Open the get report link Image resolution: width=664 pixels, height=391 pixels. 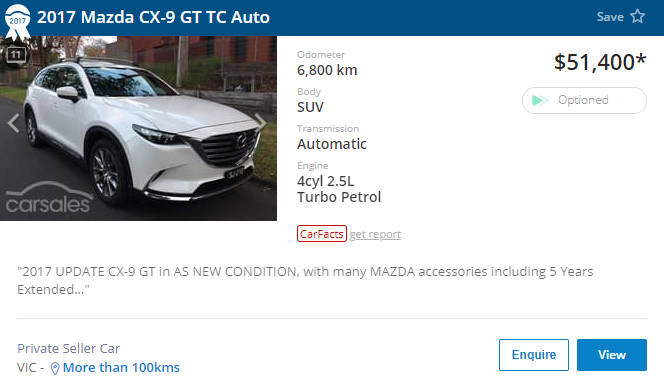tap(375, 234)
